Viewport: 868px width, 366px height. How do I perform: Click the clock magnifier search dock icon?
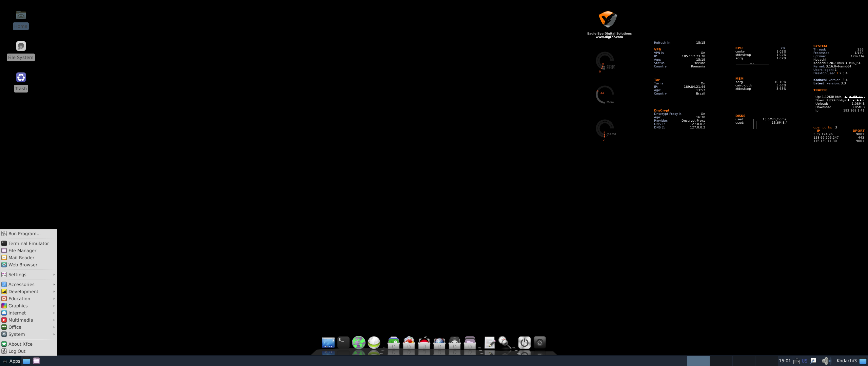pyautogui.click(x=505, y=342)
